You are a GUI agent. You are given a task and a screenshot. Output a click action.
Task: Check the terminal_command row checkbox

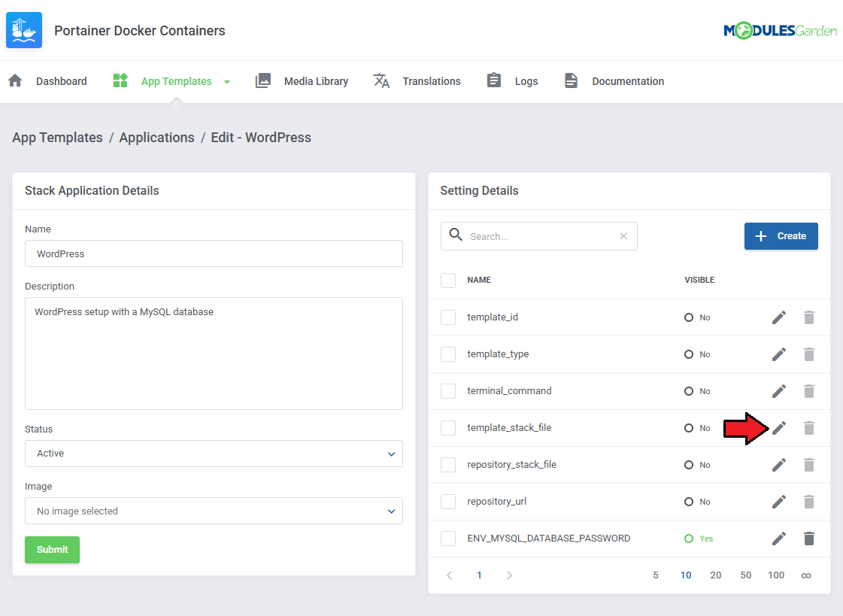point(448,391)
